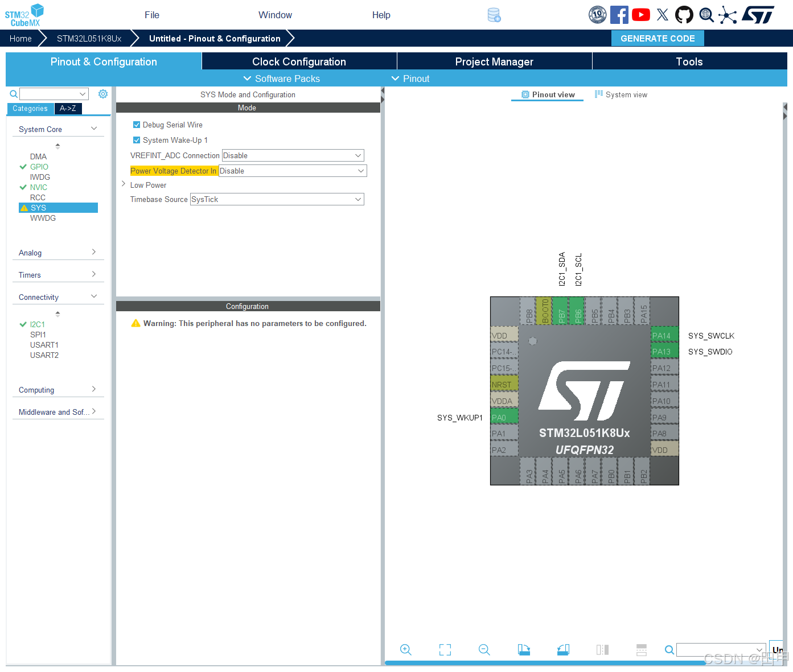Viewport: 793px width, 672px height.
Task: Fit the chip to the view frame
Action: coord(445,650)
